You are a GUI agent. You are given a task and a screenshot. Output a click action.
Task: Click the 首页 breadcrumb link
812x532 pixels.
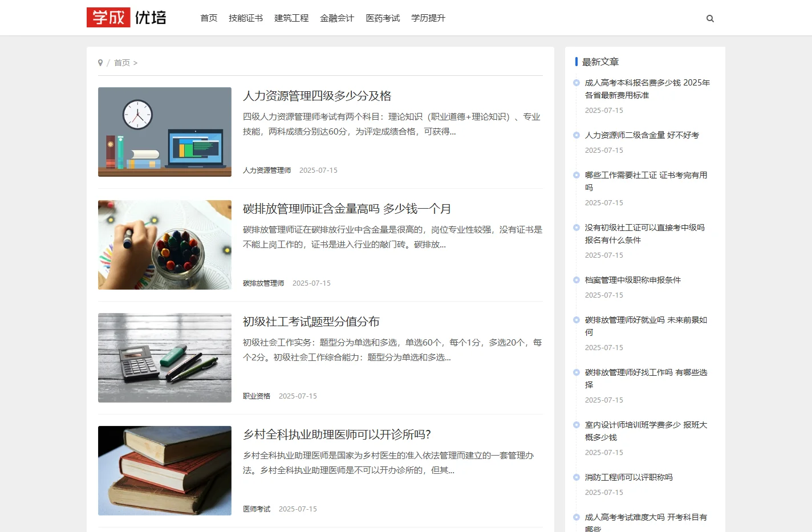click(122, 63)
